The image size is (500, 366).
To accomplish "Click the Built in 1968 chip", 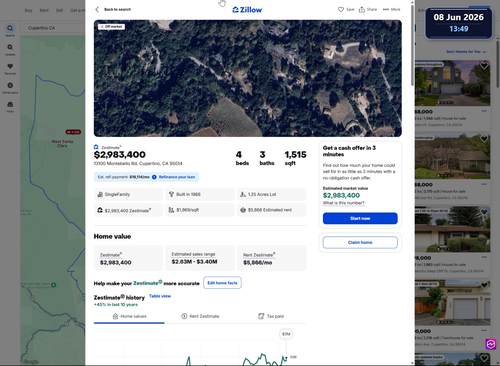I will [200, 194].
